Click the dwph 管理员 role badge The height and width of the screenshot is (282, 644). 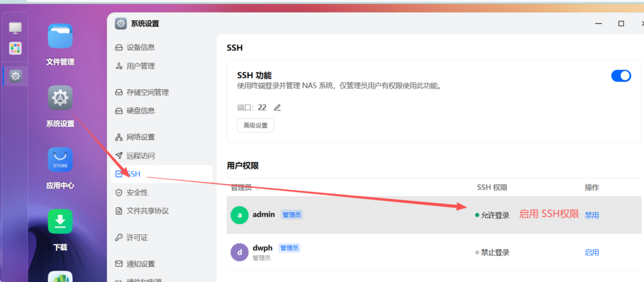(289, 247)
